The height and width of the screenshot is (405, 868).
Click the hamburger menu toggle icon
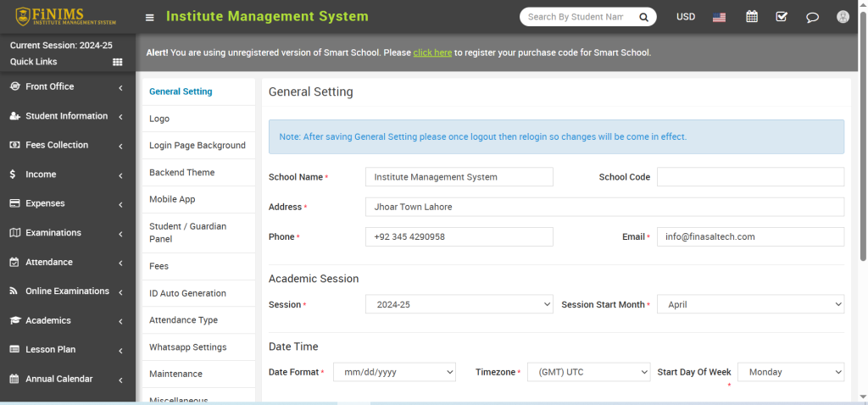tap(150, 17)
